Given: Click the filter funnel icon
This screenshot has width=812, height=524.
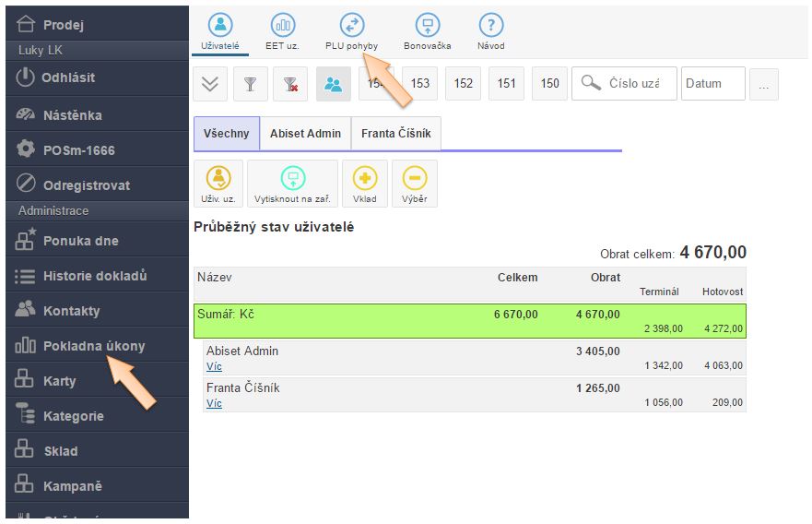Looking at the screenshot, I should tap(250, 84).
